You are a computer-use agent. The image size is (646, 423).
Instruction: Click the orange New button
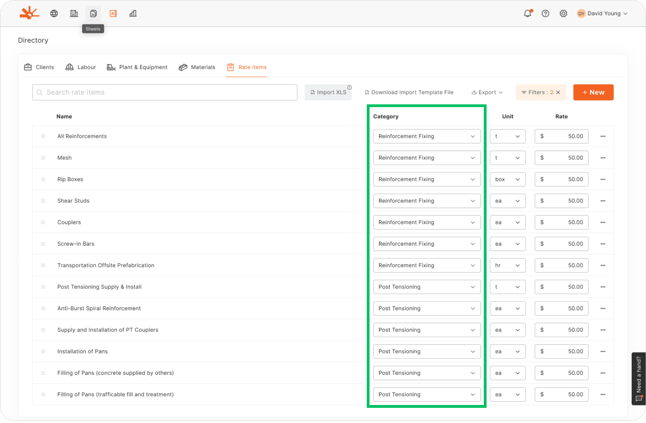[x=593, y=92]
